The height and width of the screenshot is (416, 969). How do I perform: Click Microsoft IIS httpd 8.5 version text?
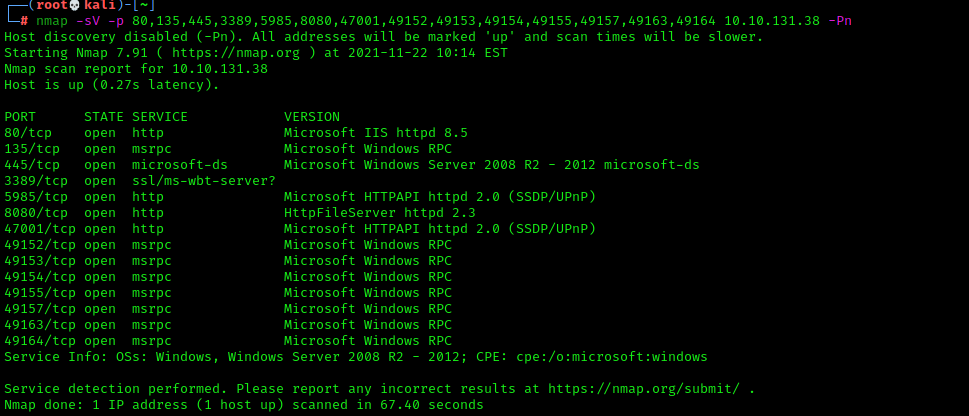(376, 133)
